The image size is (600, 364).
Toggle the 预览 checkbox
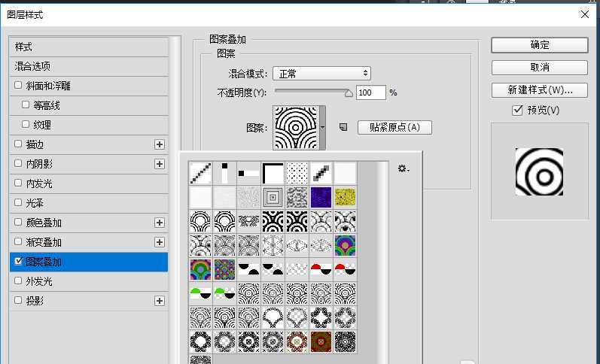[516, 111]
